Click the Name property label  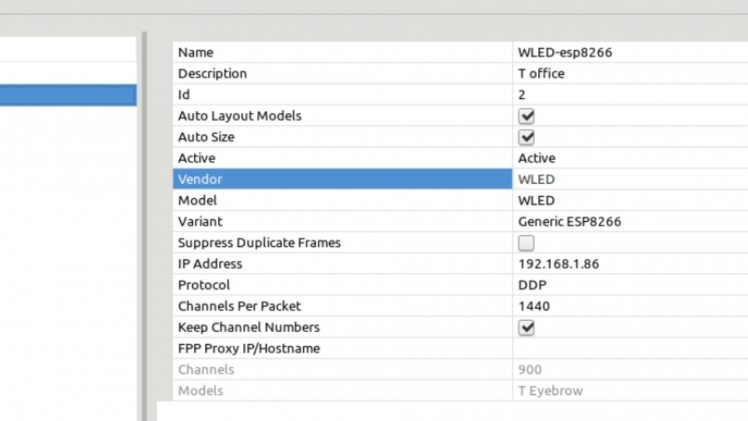click(196, 52)
